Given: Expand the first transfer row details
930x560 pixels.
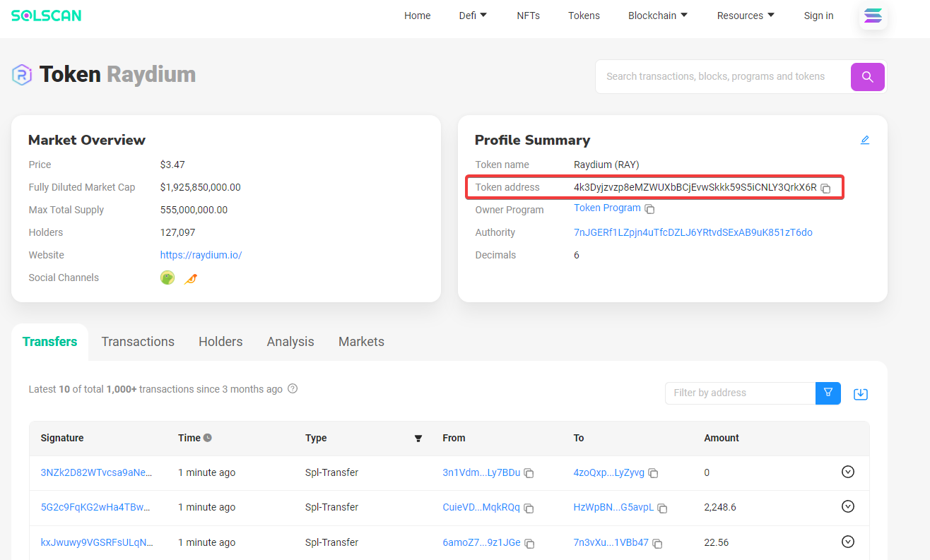Looking at the screenshot, I should pos(848,472).
